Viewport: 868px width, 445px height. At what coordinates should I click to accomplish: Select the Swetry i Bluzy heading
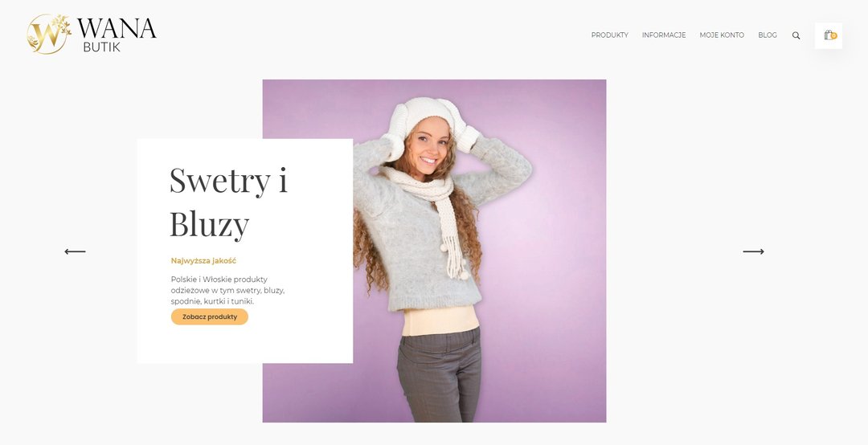[x=228, y=202]
